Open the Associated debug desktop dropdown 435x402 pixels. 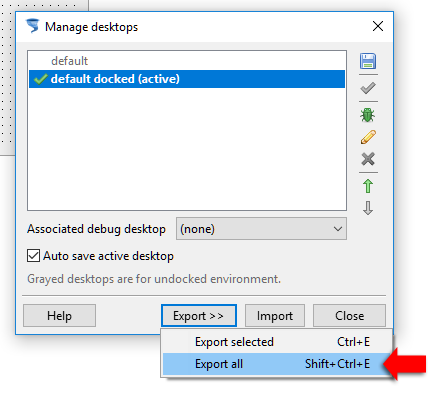[261, 229]
